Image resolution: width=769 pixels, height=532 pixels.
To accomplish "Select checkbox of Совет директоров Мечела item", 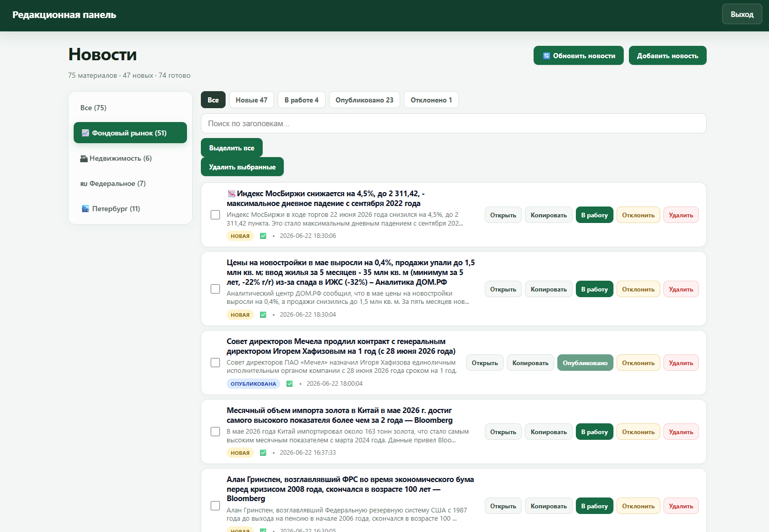I will (215, 363).
